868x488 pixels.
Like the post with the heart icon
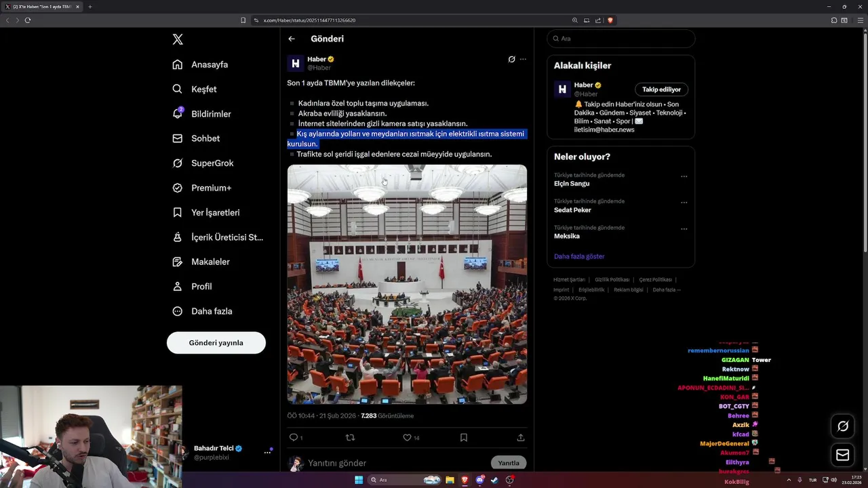[407, 438]
